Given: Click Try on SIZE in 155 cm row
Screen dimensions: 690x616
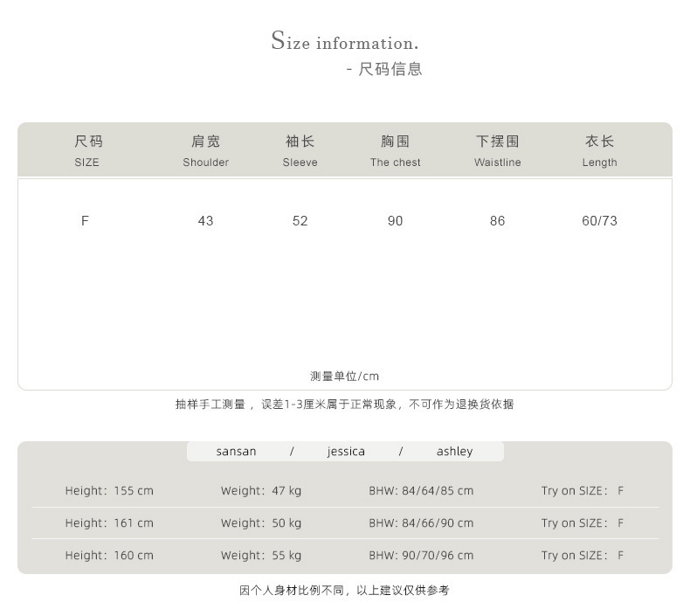Looking at the screenshot, I should pos(583,490).
